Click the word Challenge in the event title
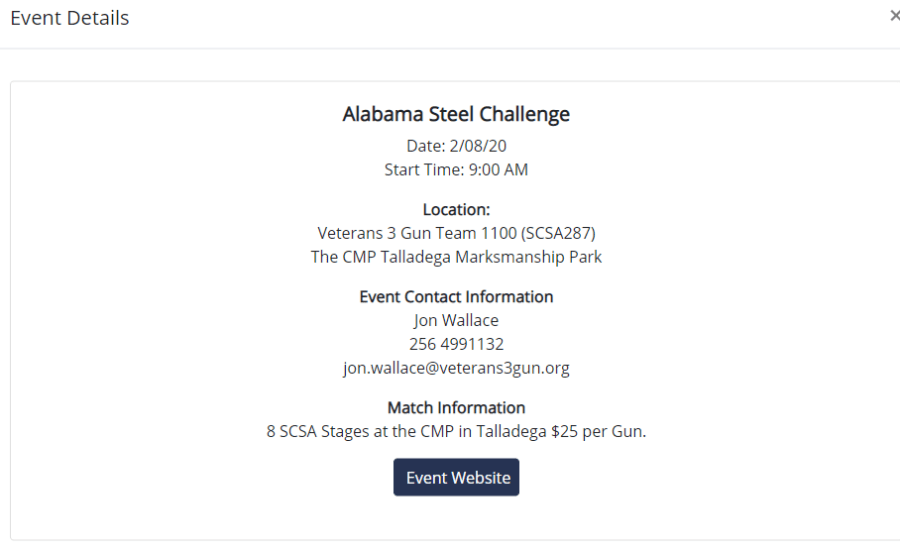The width and height of the screenshot is (900, 551). [x=524, y=114]
